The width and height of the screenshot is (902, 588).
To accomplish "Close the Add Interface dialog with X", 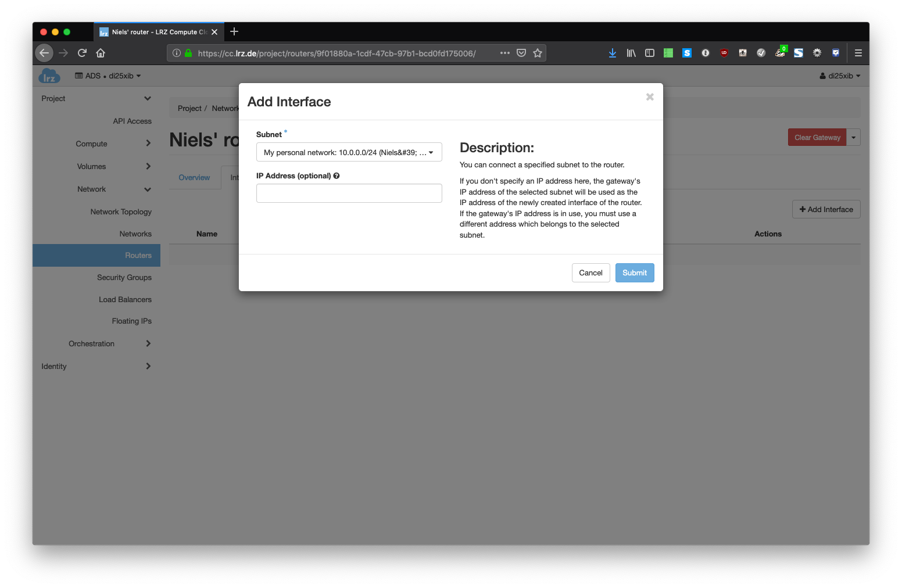I will [x=650, y=97].
